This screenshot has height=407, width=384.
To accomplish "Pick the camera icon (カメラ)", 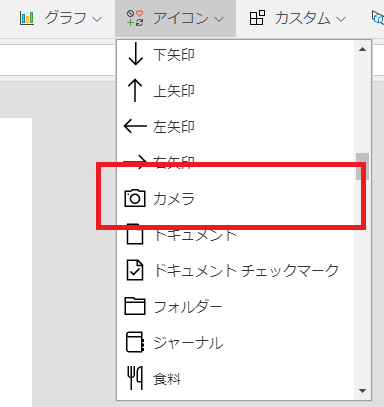I will pos(235,198).
